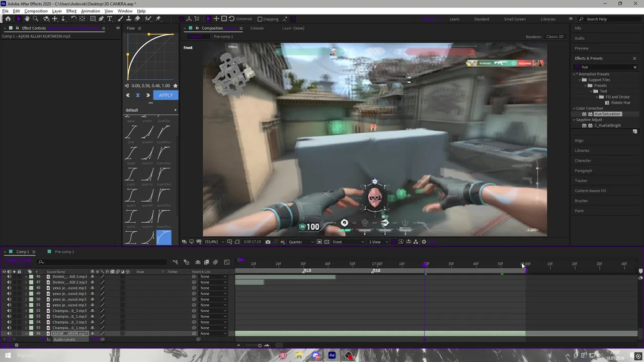
Task: Toggle transparency grid in composition viewer
Action: [327, 242]
